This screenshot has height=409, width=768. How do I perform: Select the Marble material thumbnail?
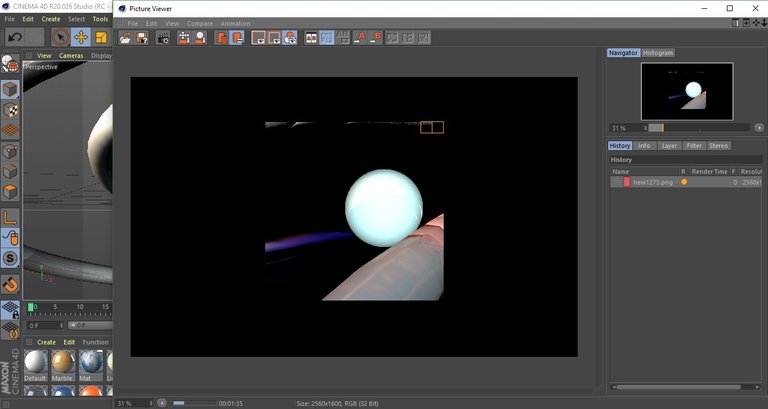63,365
